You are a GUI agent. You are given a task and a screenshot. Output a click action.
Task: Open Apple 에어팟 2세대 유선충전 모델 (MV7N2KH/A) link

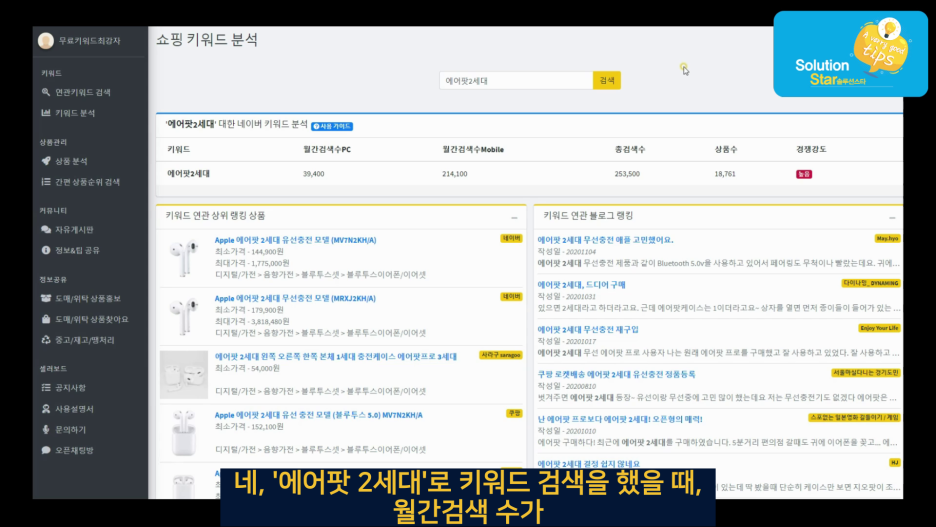tap(295, 240)
